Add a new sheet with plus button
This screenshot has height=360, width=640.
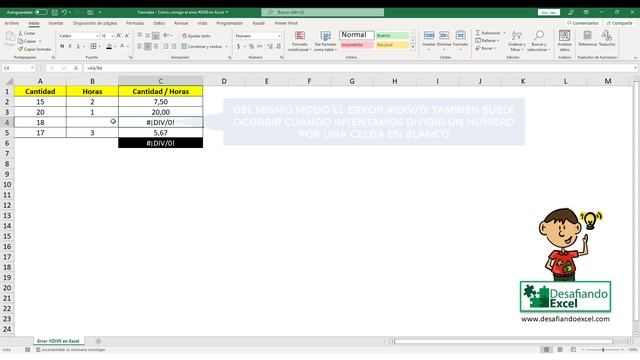(x=98, y=341)
